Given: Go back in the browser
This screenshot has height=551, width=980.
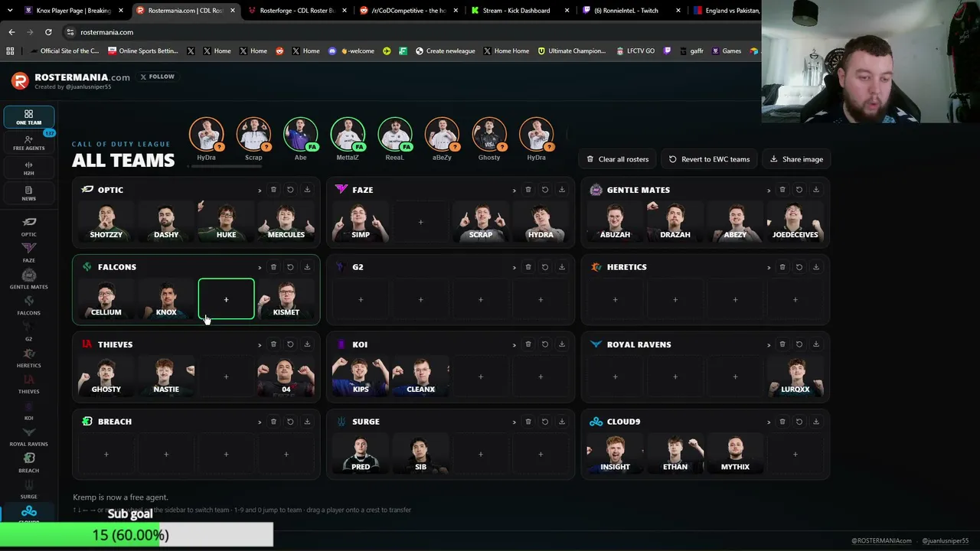Looking at the screenshot, I should 11,32.
